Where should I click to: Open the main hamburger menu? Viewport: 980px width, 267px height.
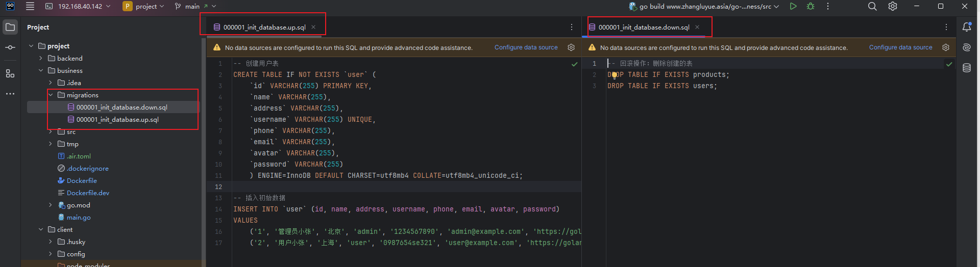(30, 6)
